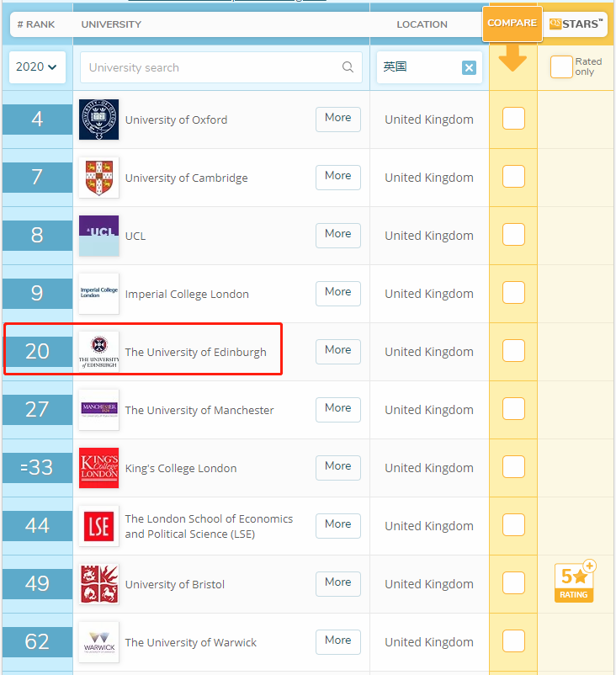
Task: Clear the 英国 location filter with X
Action: (469, 67)
